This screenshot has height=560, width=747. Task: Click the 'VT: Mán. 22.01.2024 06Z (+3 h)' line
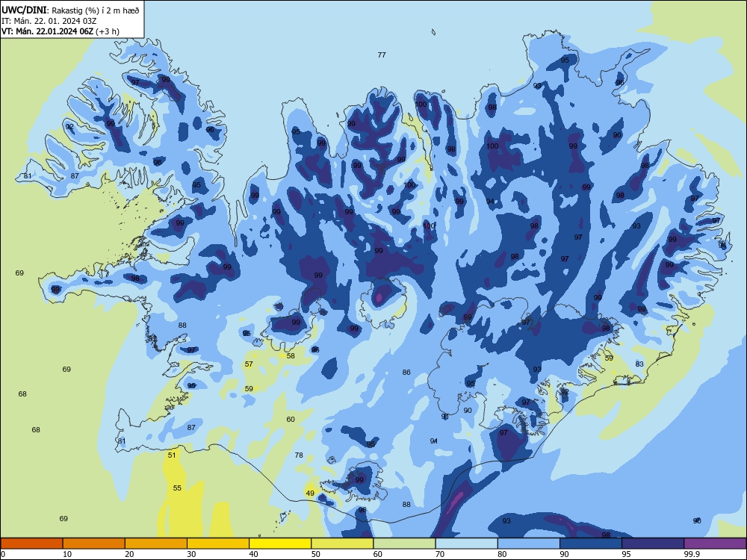coord(61,31)
